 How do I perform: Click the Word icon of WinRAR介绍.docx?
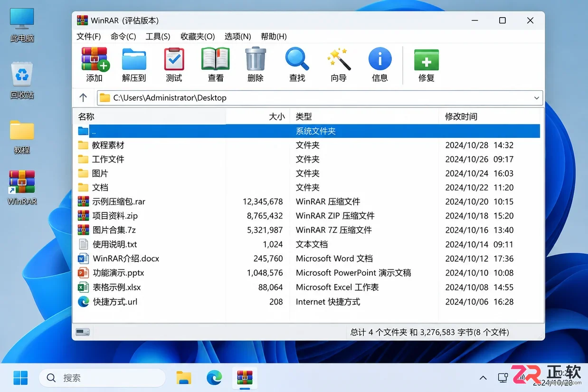click(84, 258)
